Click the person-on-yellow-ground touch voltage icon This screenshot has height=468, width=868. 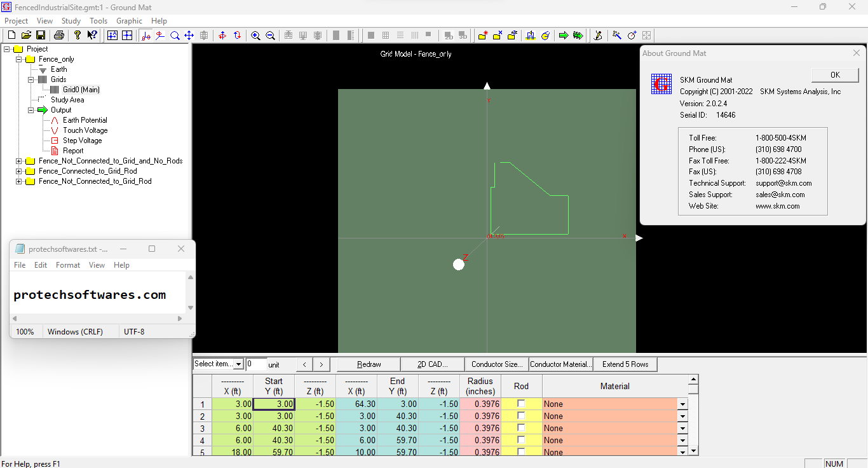pos(531,36)
